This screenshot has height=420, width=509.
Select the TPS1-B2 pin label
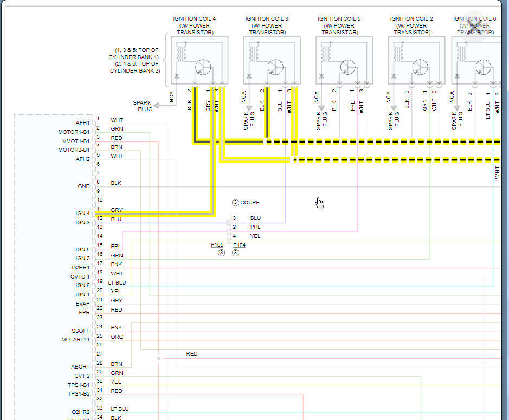pyautogui.click(x=79, y=393)
